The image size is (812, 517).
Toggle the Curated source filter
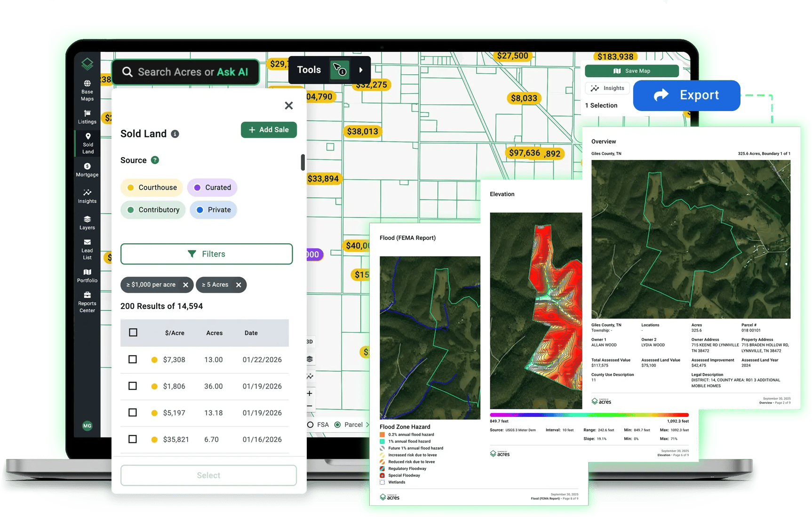point(212,187)
